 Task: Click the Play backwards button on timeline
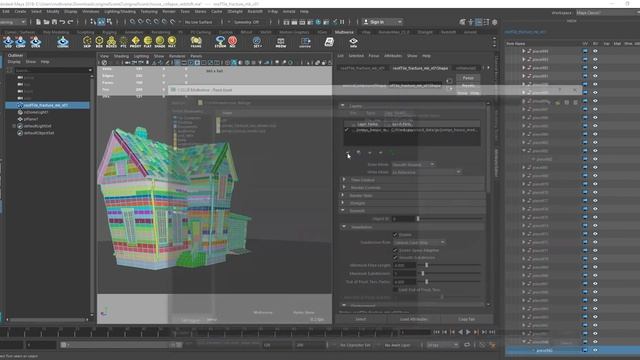460,332
